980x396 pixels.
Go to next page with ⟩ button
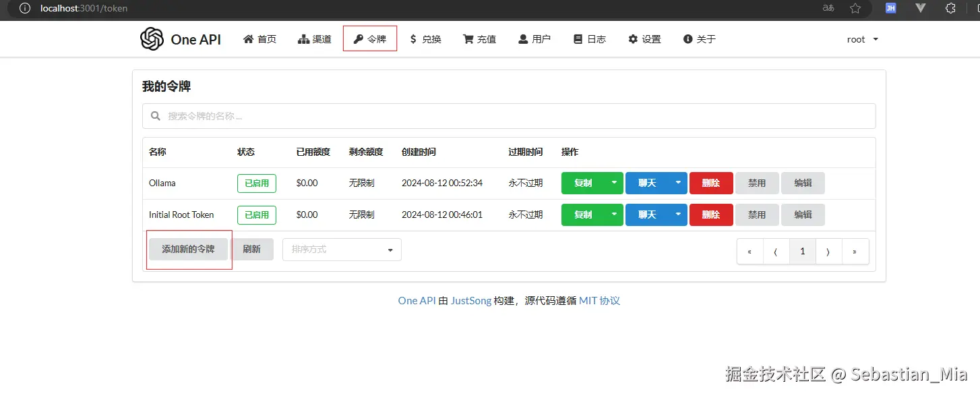828,251
